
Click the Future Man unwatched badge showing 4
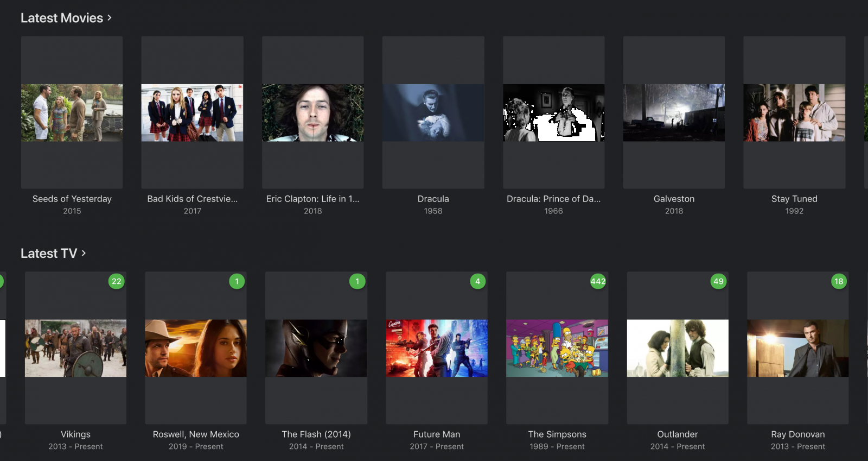click(x=478, y=281)
